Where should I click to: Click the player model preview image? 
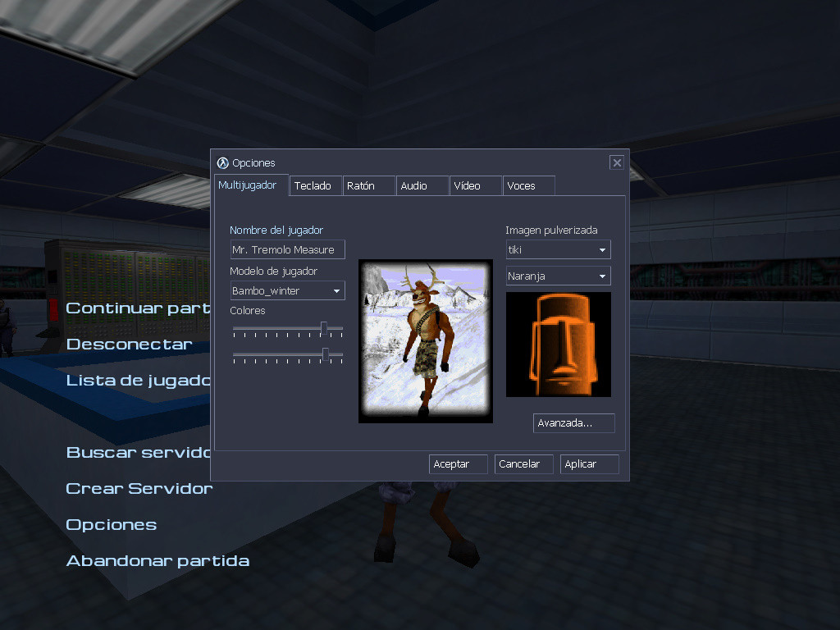pyautogui.click(x=425, y=340)
